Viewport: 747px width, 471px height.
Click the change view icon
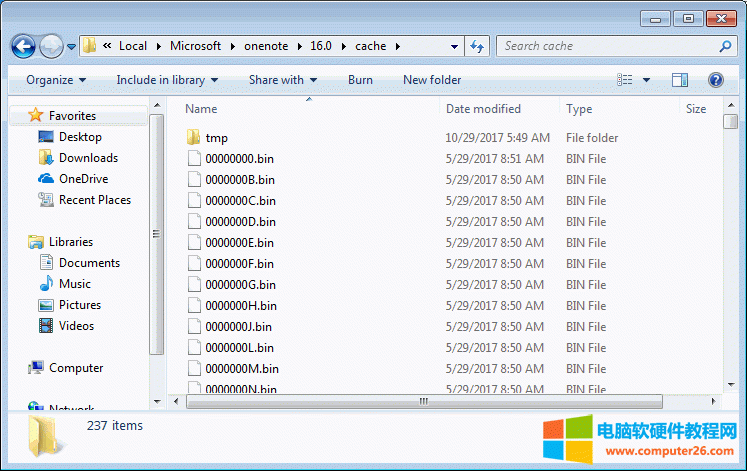[x=625, y=80]
